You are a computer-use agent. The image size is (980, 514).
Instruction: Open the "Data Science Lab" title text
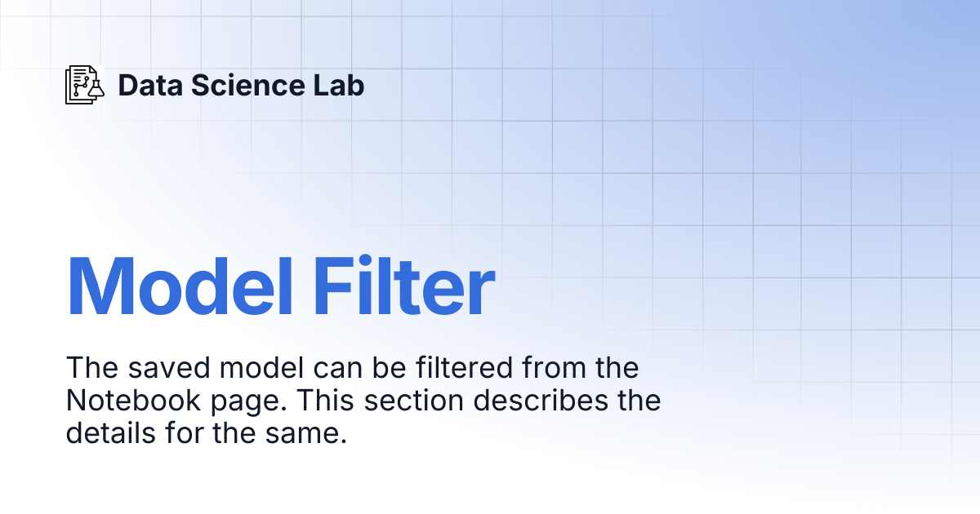coord(241,85)
